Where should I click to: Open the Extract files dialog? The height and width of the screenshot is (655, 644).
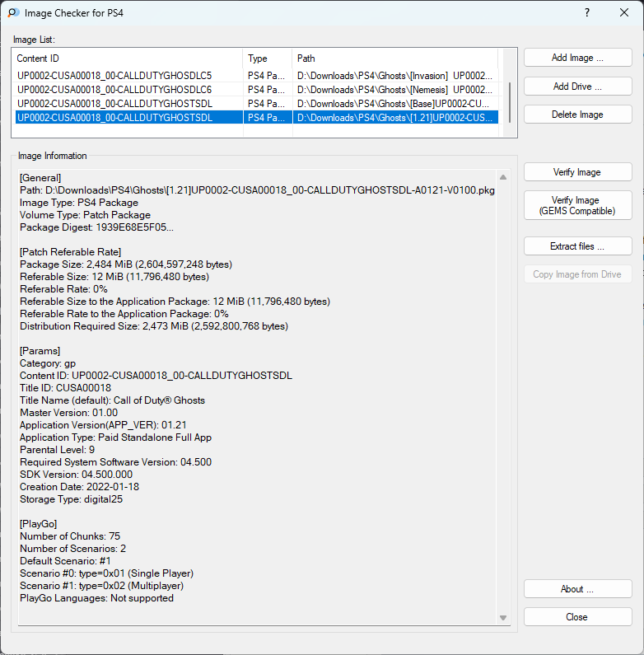(577, 246)
